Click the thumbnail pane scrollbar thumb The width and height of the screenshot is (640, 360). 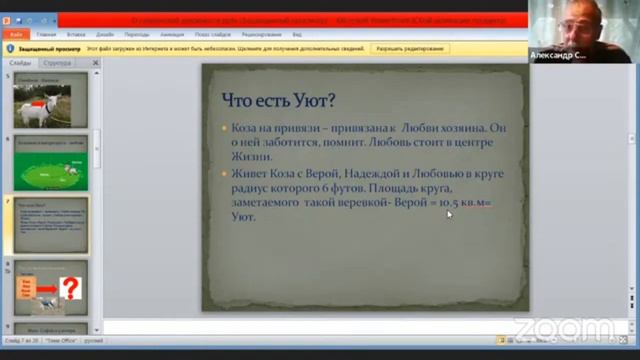coord(97,149)
